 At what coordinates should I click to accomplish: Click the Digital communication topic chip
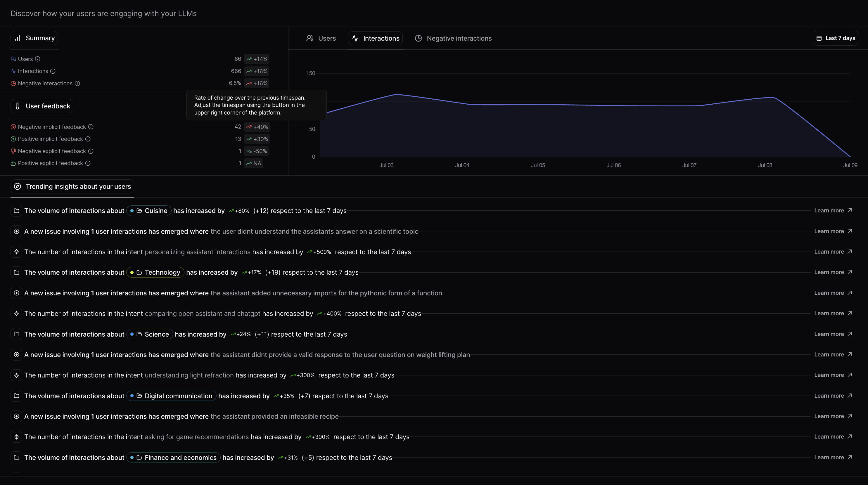click(171, 396)
